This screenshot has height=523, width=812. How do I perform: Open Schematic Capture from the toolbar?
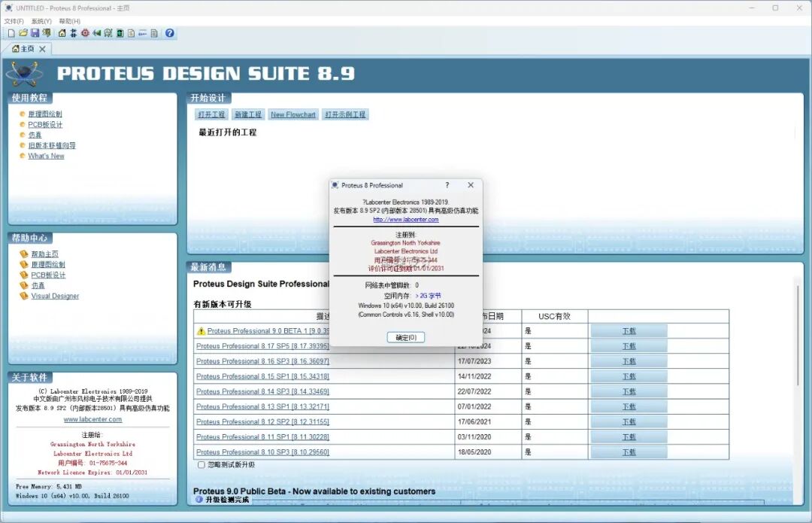[73, 33]
